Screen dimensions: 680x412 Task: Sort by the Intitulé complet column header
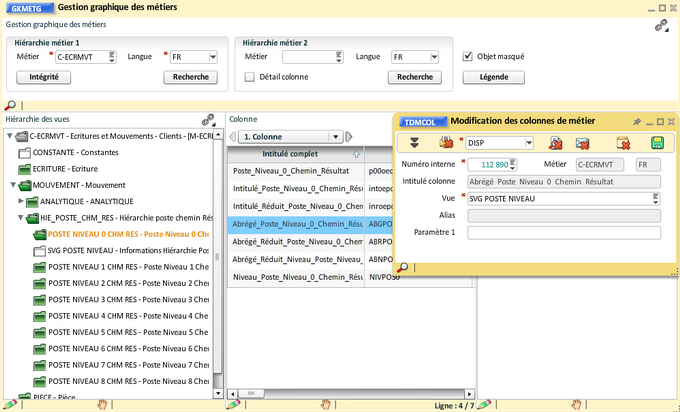click(x=290, y=154)
